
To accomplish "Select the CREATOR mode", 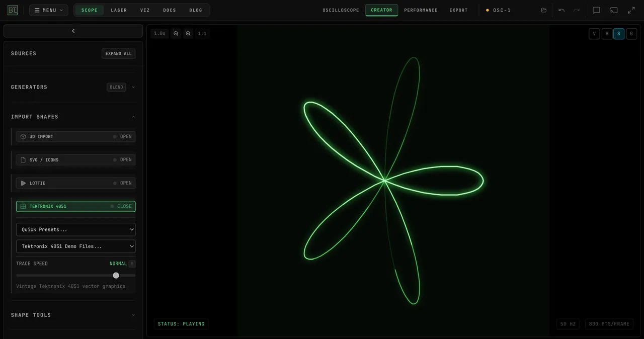I will 382,10.
